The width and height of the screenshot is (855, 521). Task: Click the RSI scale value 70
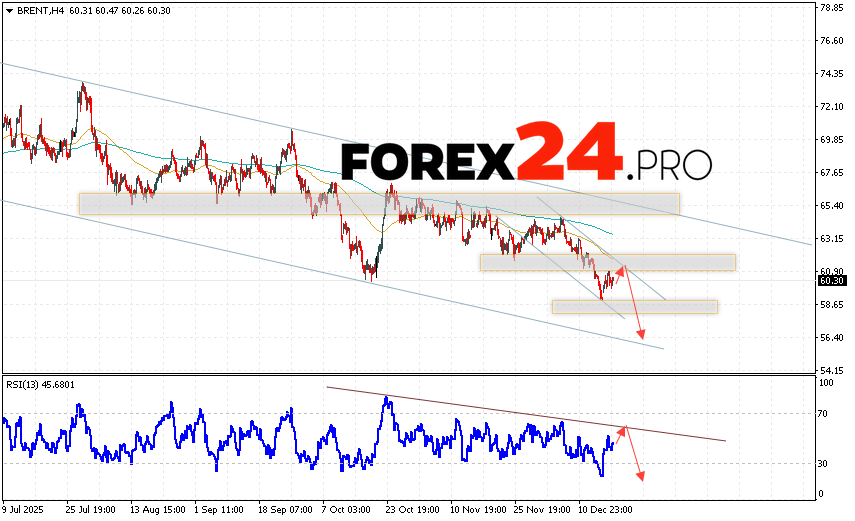[823, 414]
